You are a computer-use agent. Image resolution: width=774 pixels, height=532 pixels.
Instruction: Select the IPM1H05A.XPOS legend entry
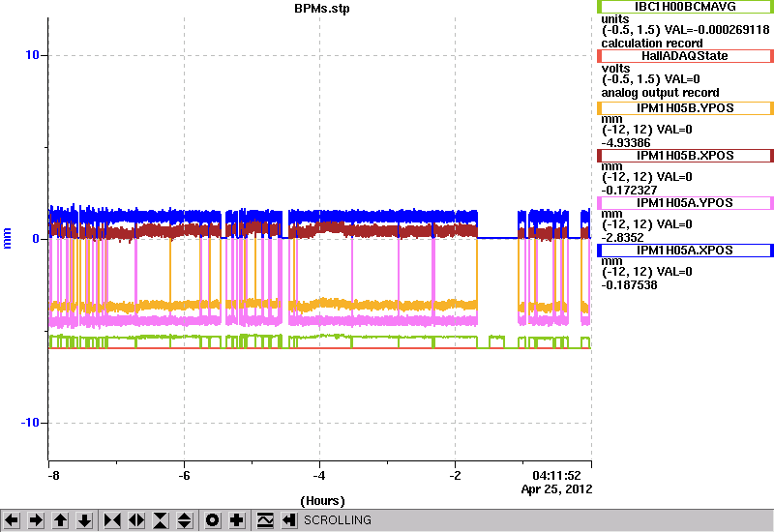(685, 251)
